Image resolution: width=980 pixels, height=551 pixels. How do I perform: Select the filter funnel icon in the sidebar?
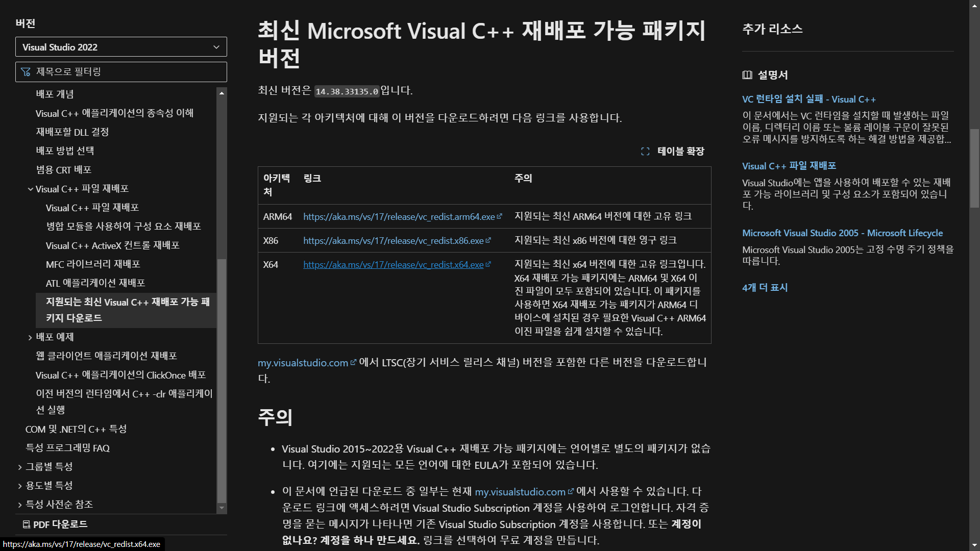pyautogui.click(x=25, y=71)
